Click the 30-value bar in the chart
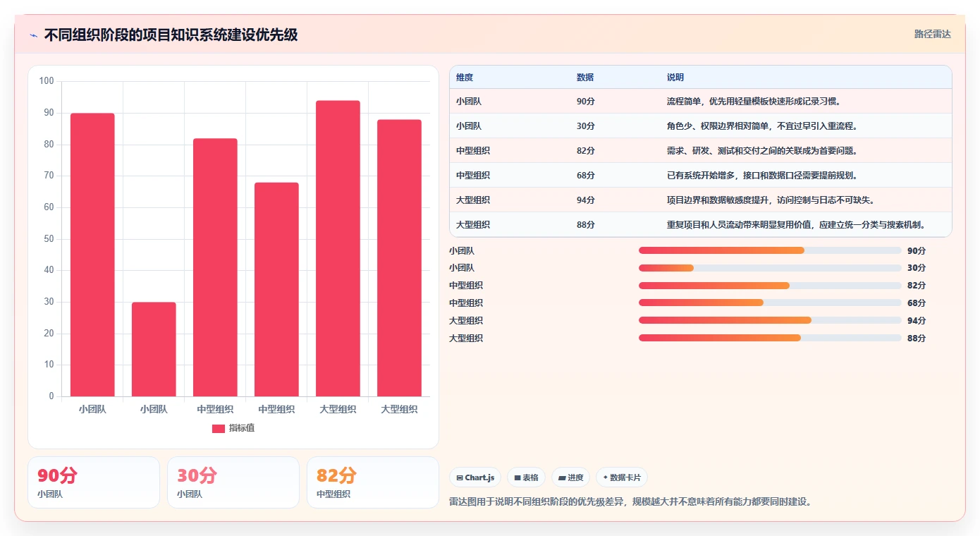This screenshot has height=536, width=980. pyautogui.click(x=154, y=349)
